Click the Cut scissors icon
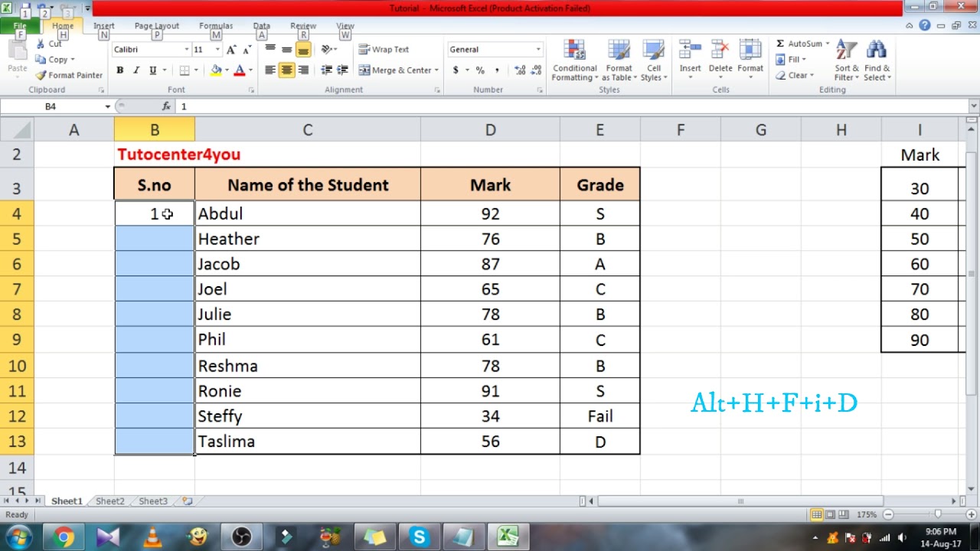The height and width of the screenshot is (551, 980). pos(41,44)
